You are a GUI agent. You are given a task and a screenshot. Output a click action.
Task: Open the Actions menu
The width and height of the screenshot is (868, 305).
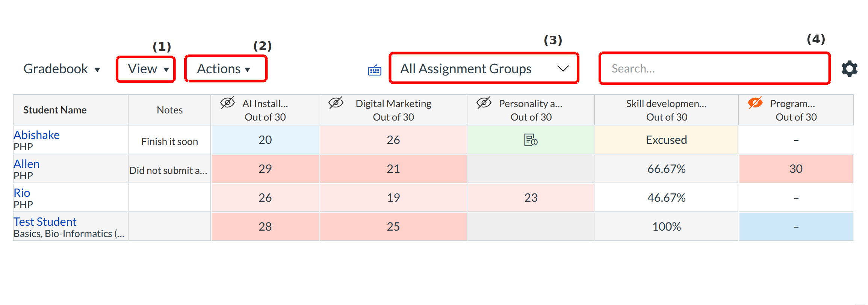point(225,69)
